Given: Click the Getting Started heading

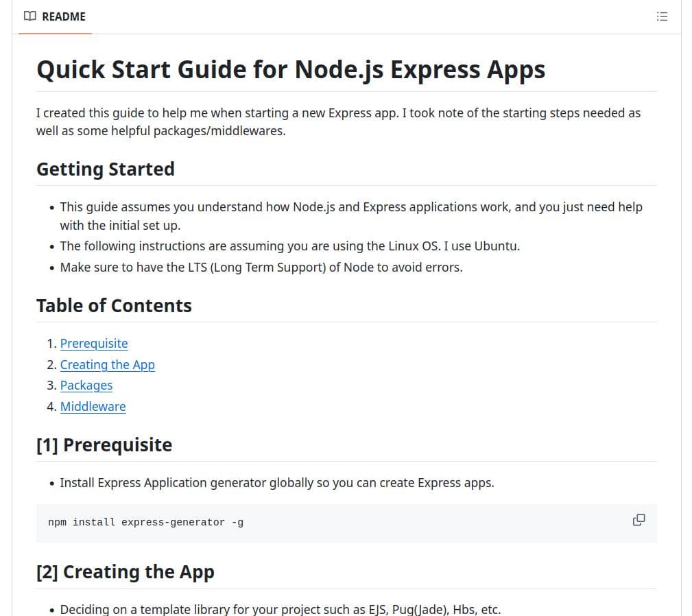Looking at the screenshot, I should pos(105,169).
